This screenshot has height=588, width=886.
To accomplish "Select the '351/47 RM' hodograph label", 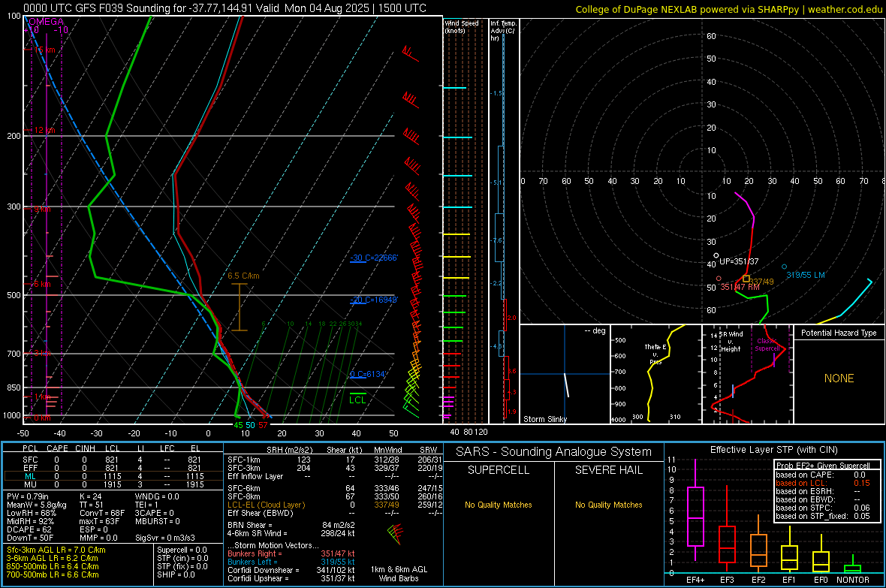I will coord(740,287).
